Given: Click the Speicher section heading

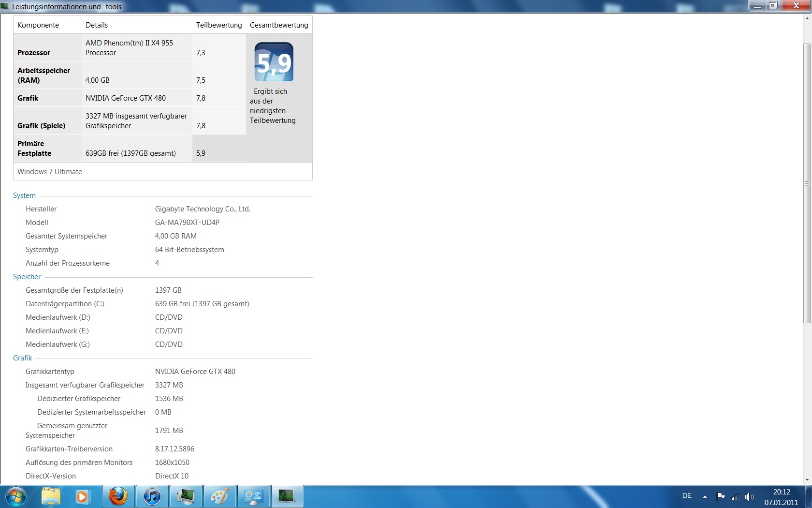Looking at the screenshot, I should [x=27, y=277].
